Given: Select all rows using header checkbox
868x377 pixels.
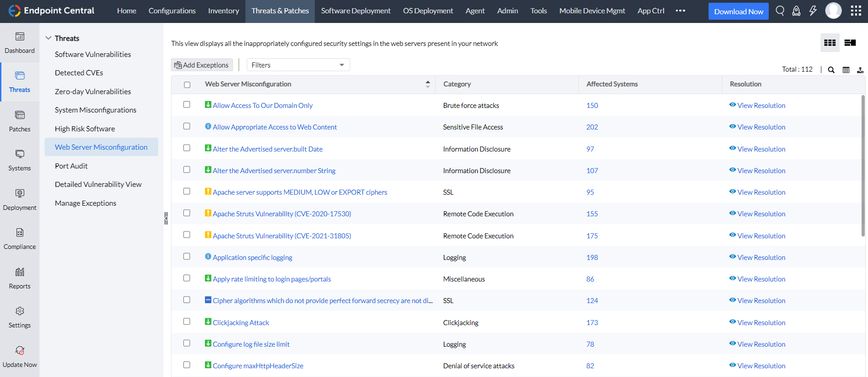Looking at the screenshot, I should pyautogui.click(x=187, y=84).
